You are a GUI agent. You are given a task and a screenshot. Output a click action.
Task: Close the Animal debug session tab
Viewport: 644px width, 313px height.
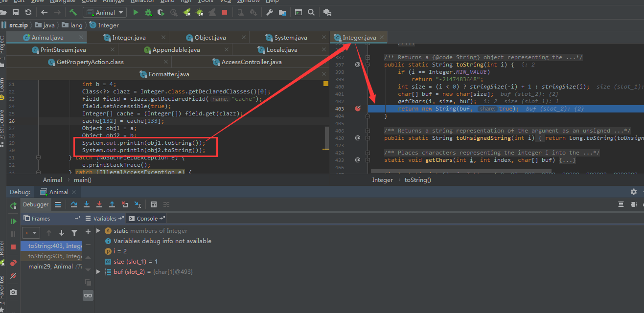coord(73,192)
